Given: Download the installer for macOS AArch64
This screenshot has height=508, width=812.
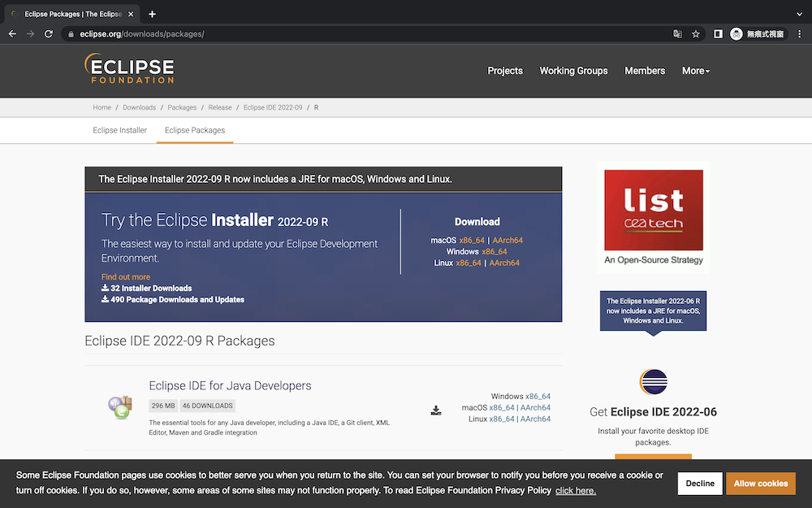Looking at the screenshot, I should click(508, 241).
